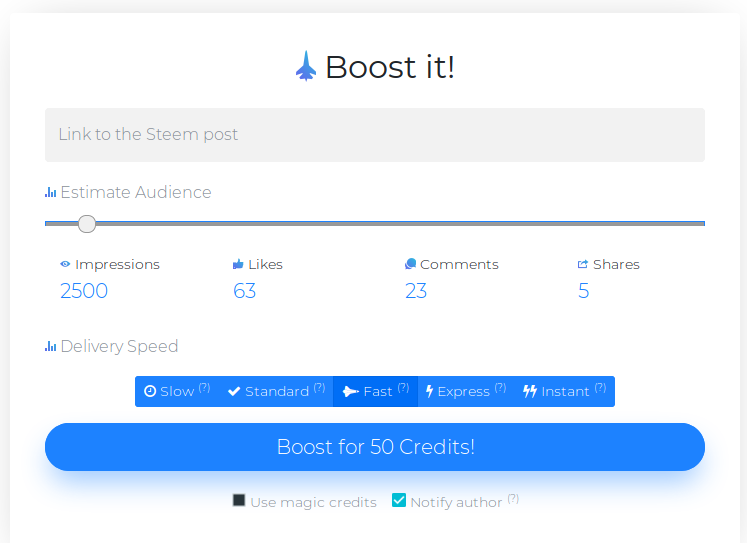Click the Link to the Steem post field
The height and width of the screenshot is (543, 747).
pyautogui.click(x=374, y=135)
